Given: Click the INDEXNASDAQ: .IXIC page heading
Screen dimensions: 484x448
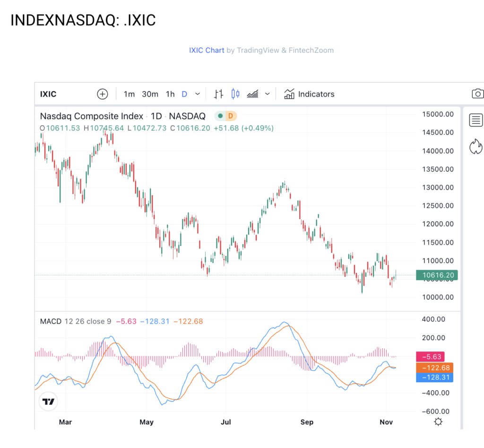Looking at the screenshot, I should click(x=83, y=20).
